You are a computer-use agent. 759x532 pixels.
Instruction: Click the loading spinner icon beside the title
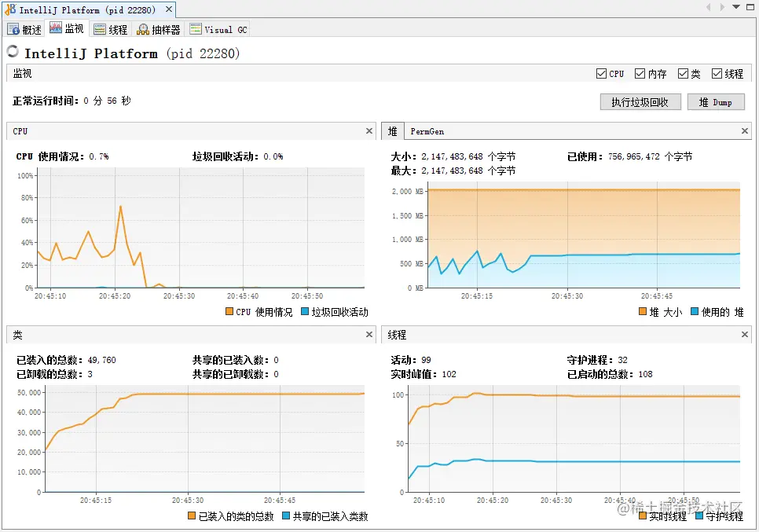tap(13, 51)
